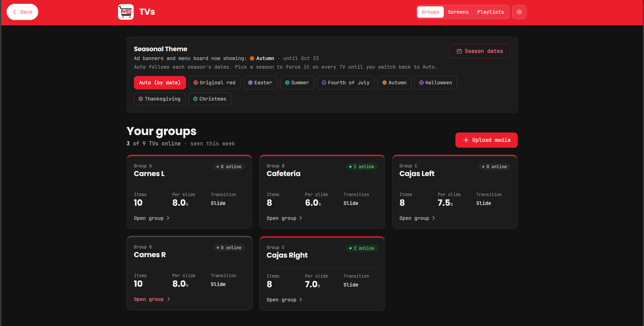Click the Upload media button
This screenshot has width=644, height=326.
tap(486, 140)
